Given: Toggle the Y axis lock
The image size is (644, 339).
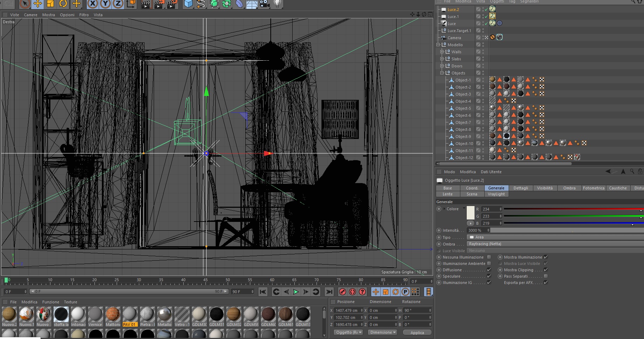Looking at the screenshot, I should point(105,4).
